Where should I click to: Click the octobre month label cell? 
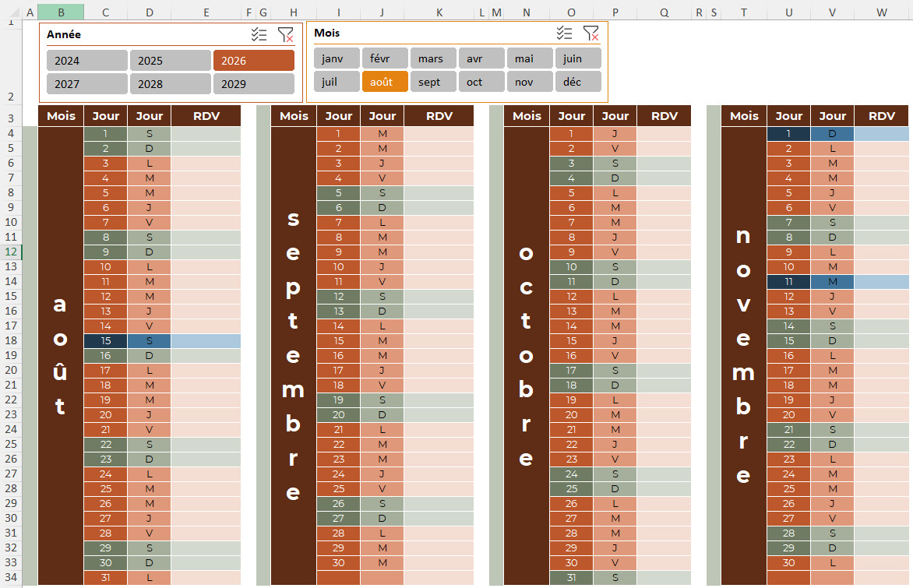click(x=527, y=356)
